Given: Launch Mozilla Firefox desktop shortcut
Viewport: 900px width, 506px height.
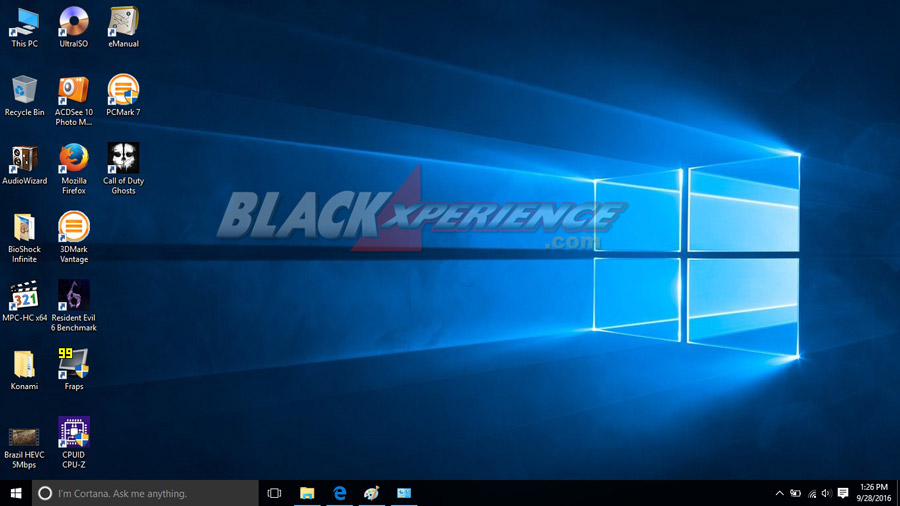Looking at the screenshot, I should 73,169.
